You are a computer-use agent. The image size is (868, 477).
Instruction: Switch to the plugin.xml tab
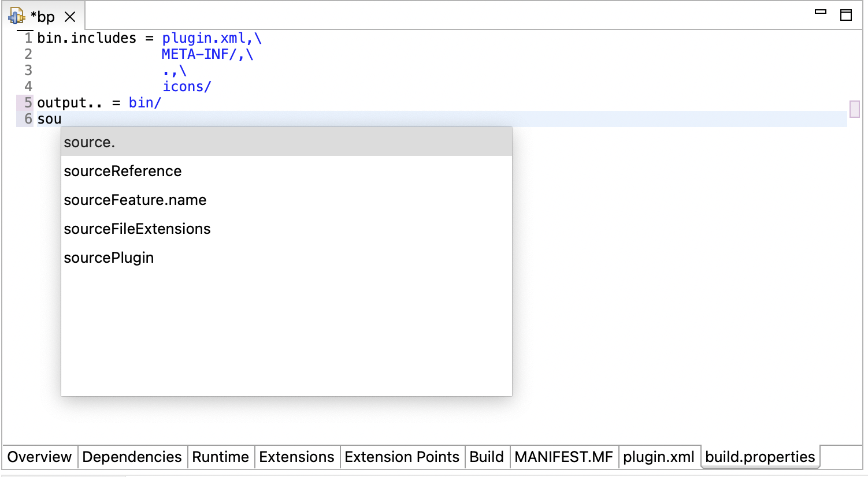tap(659, 457)
